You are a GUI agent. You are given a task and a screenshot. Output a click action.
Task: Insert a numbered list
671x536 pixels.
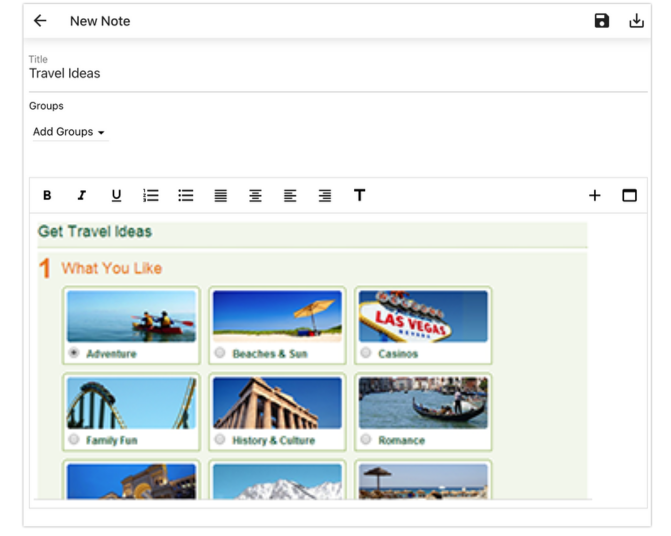point(151,195)
